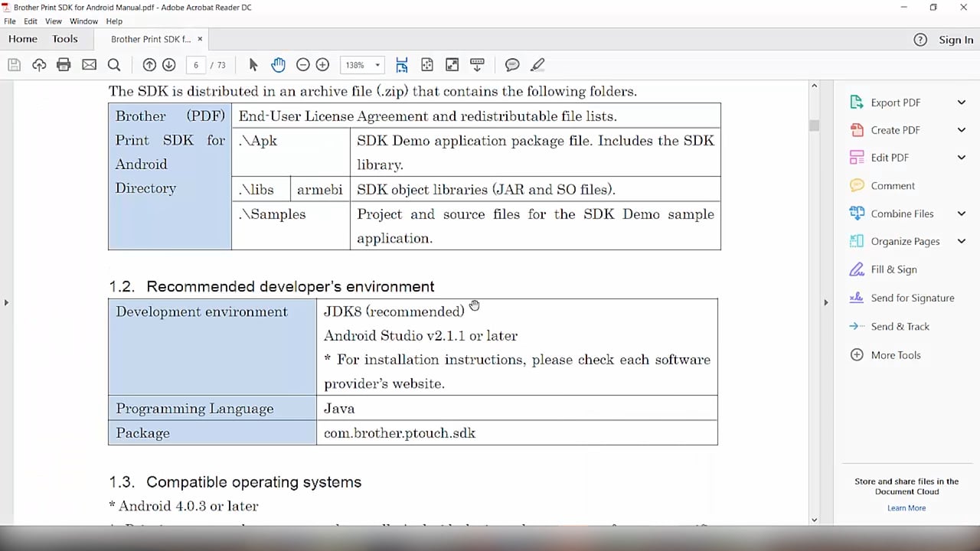This screenshot has width=980, height=551.
Task: Choose the selection arrow tool
Action: coord(253,65)
